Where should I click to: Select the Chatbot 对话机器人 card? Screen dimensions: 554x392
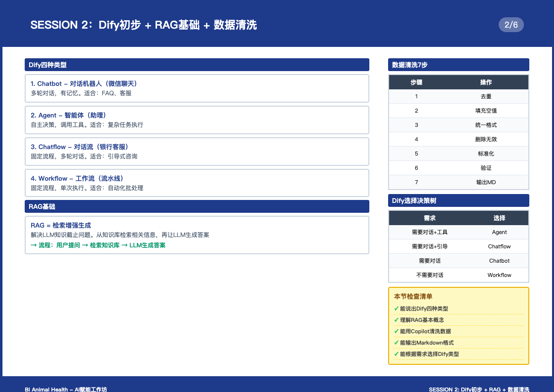(x=197, y=88)
